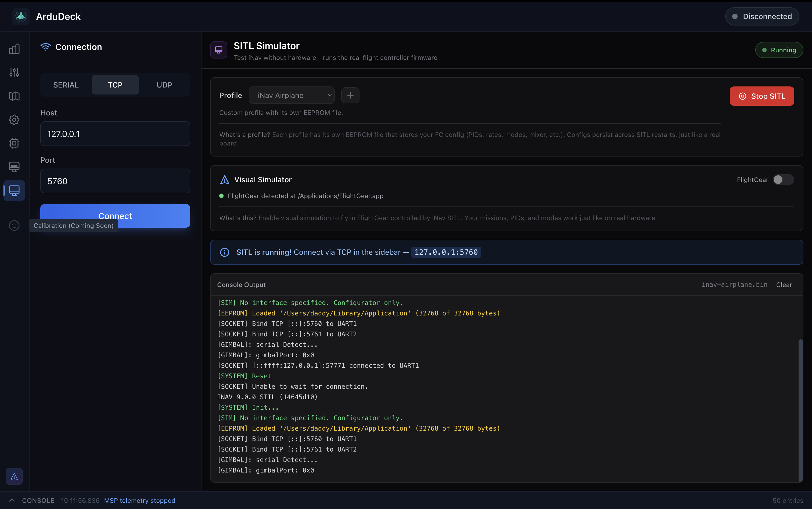The height and width of the screenshot is (509, 812).
Task: Expand the bottom console chevron
Action: (12, 500)
